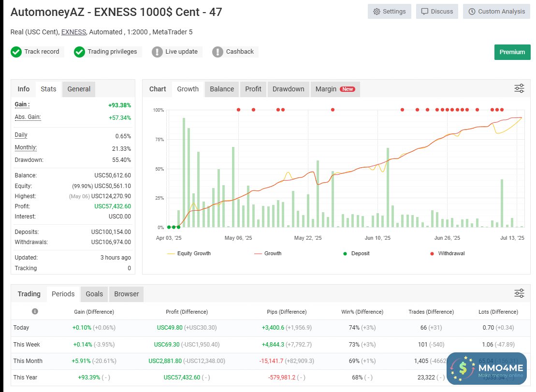Click the USC50,612.60 balance value

(x=113, y=175)
